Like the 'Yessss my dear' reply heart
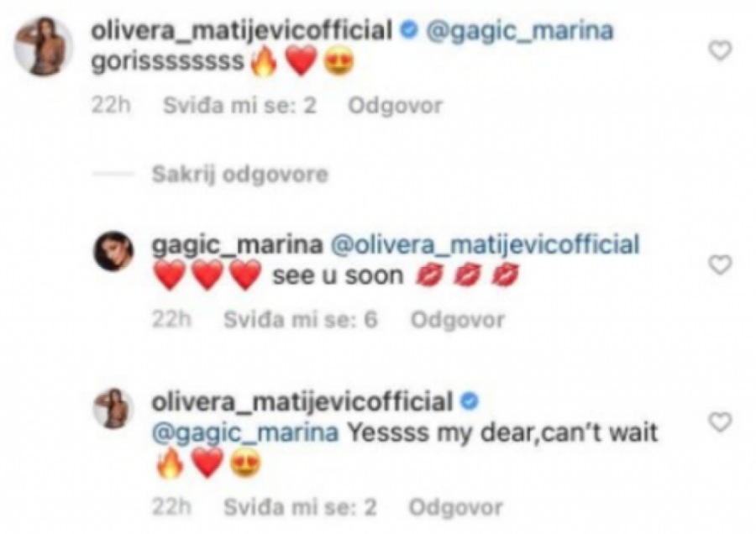Viewport: 756px width, 534px height. (720, 422)
